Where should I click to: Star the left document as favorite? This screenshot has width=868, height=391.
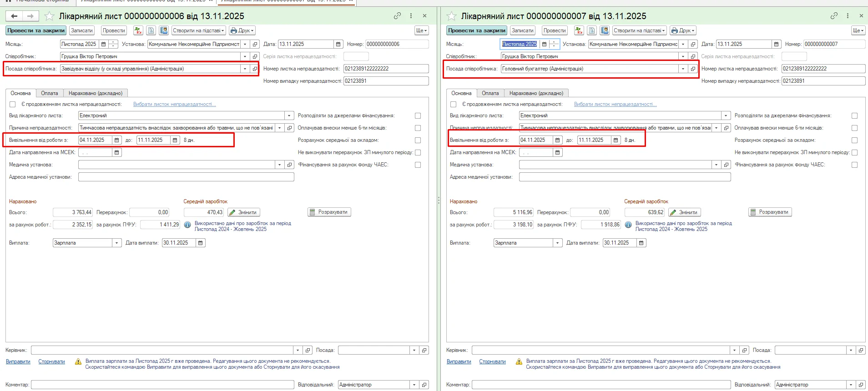pos(49,16)
